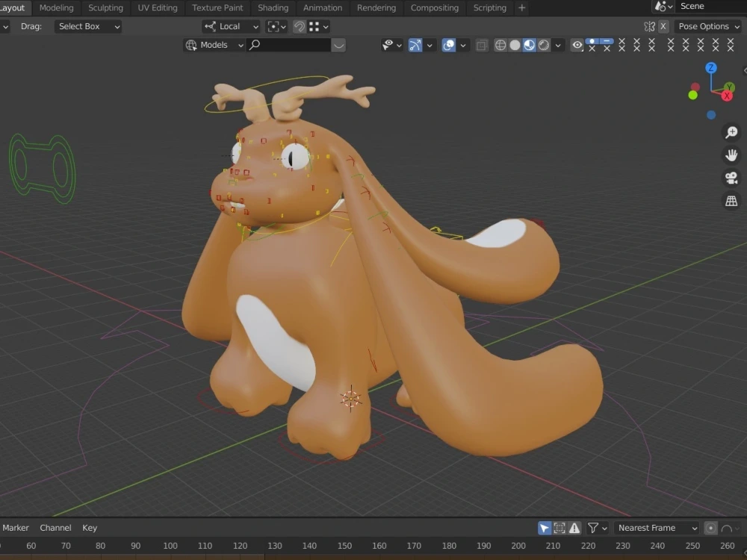Toggle perspective/orthographic grid icon
Screen dimensions: 747x560
pos(731,200)
